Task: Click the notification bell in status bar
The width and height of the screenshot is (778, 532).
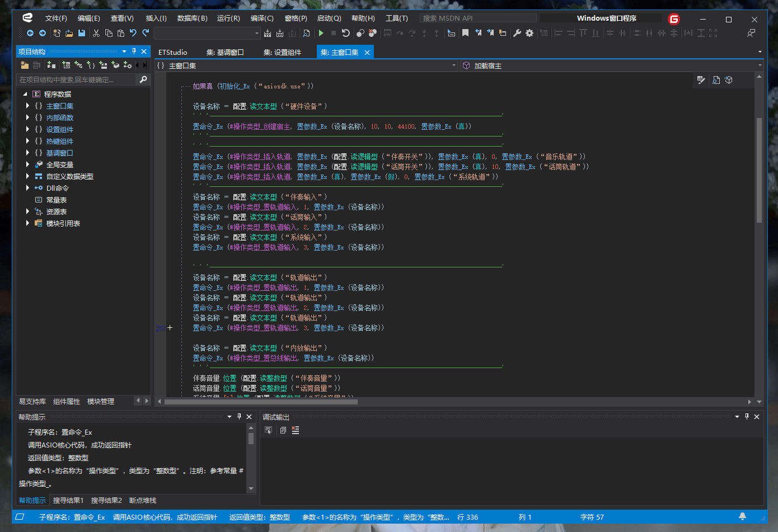Action: pos(742,517)
